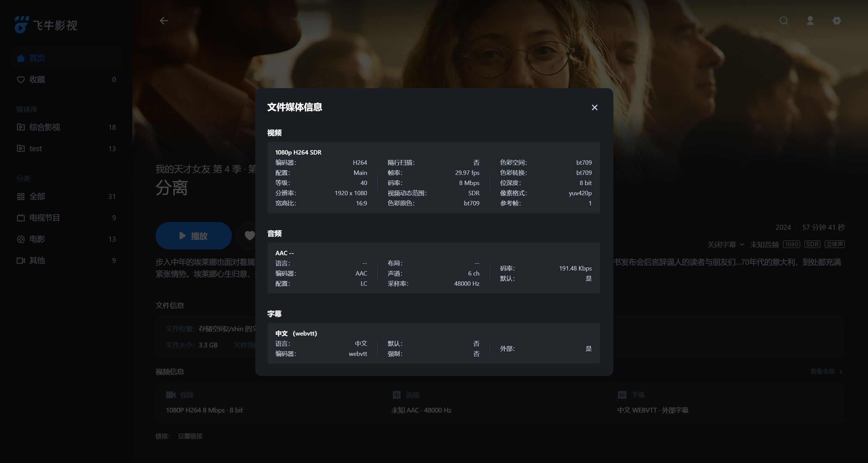Favorite the episode with heart button

coord(250,236)
